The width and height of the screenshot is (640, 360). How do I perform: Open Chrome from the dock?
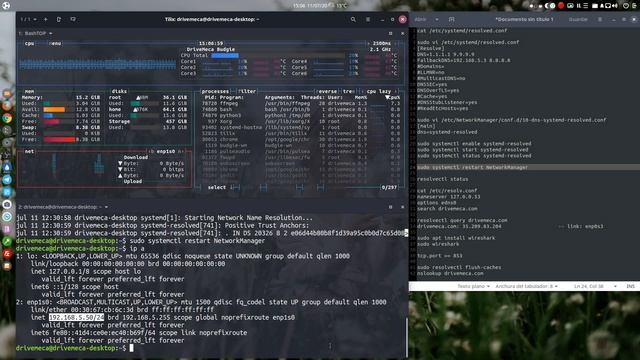7,118
